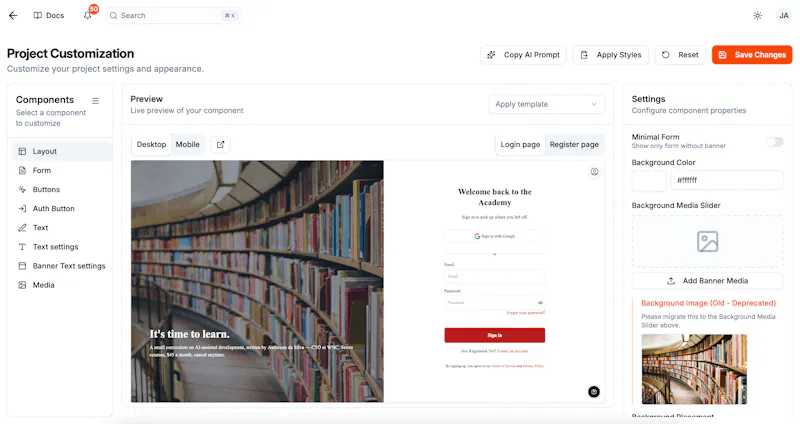800x424 pixels.
Task: Click Add Banner Media button
Action: click(x=708, y=281)
